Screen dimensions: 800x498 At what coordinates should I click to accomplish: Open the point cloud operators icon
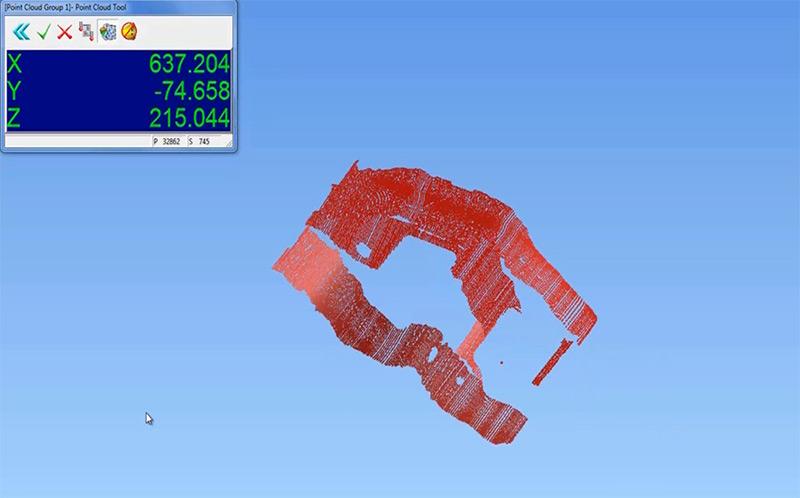[x=107, y=32]
